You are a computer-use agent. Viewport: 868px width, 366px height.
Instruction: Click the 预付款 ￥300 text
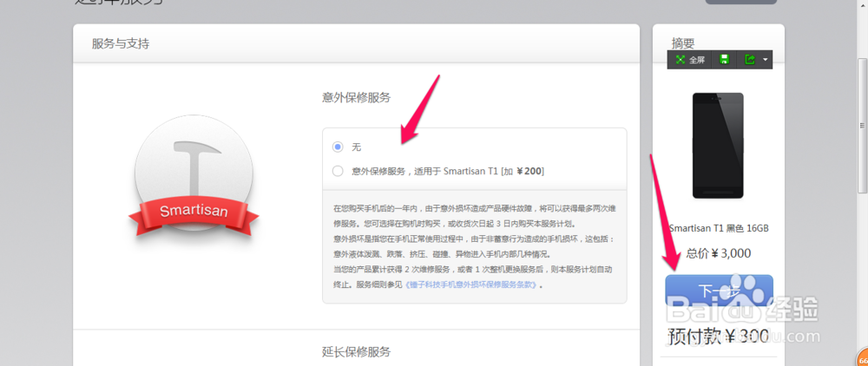click(718, 337)
